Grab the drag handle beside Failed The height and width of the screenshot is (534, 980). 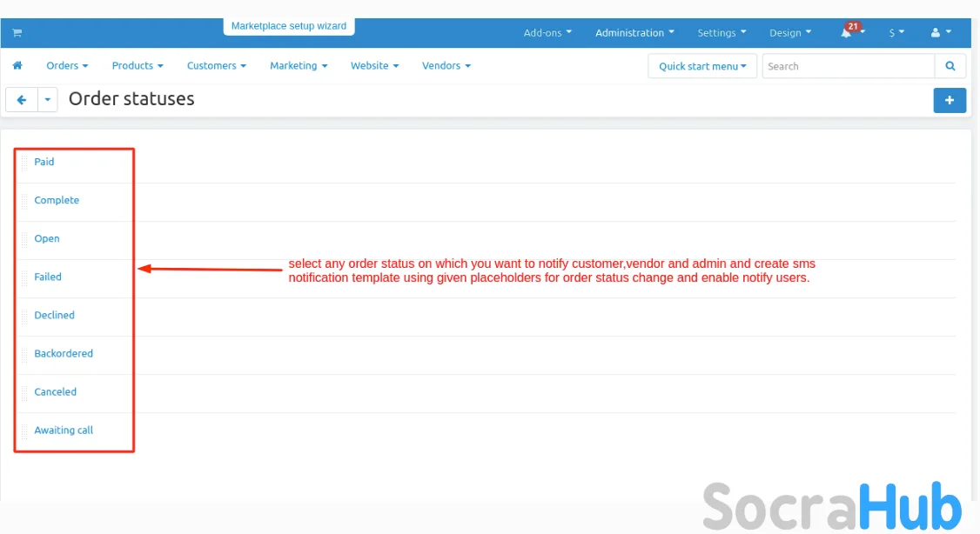[25, 278]
